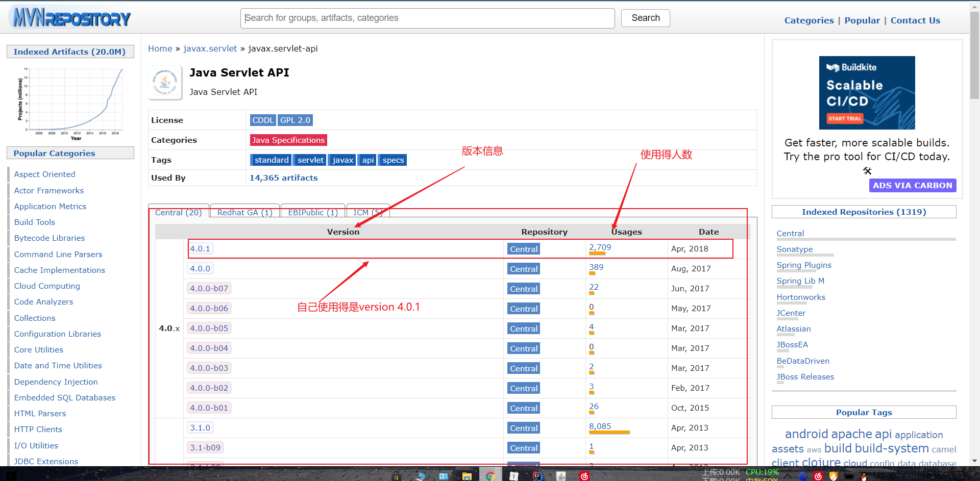This screenshot has height=481, width=980.
Task: Click the apache popular tag
Action: [852, 434]
